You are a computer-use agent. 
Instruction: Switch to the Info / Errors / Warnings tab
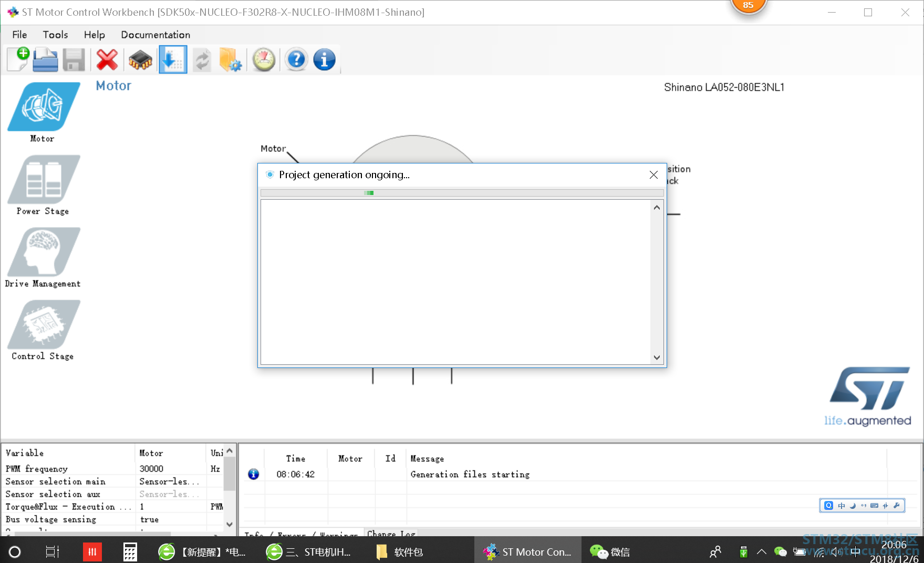(x=301, y=533)
